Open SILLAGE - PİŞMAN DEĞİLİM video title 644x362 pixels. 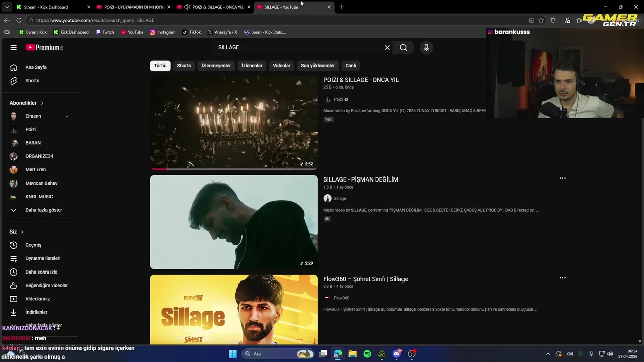360,179
